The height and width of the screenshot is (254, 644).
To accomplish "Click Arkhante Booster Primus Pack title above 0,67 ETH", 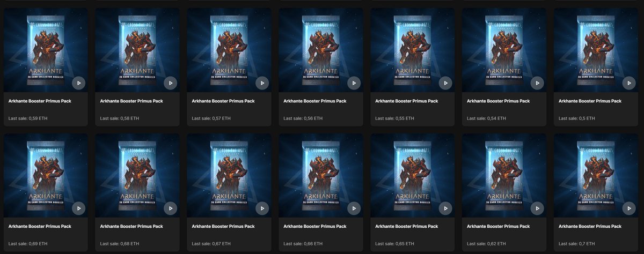I will [x=223, y=226].
